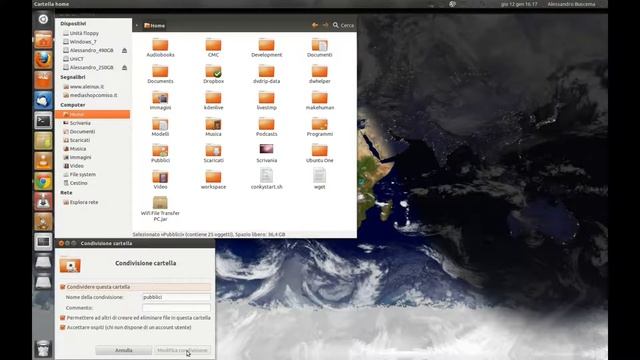This screenshot has height=360, width=640.
Task: Open the Dash home button
Action: tap(43, 19)
